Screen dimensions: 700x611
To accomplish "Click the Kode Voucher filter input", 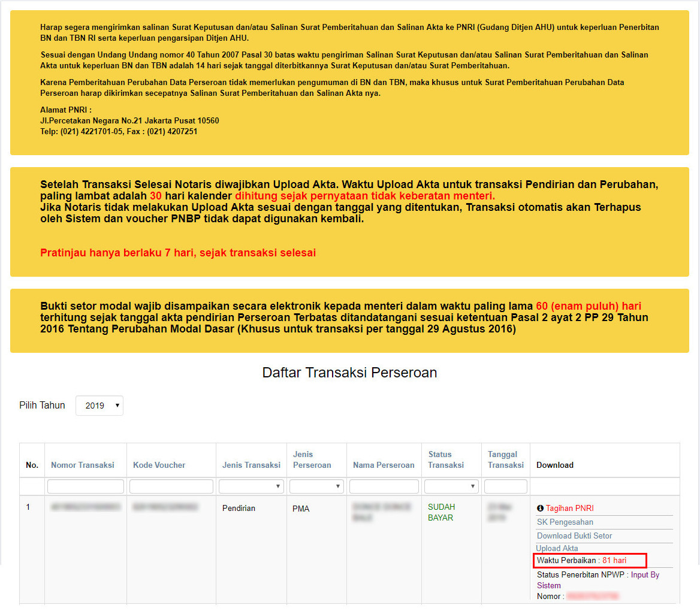I will 171,486.
